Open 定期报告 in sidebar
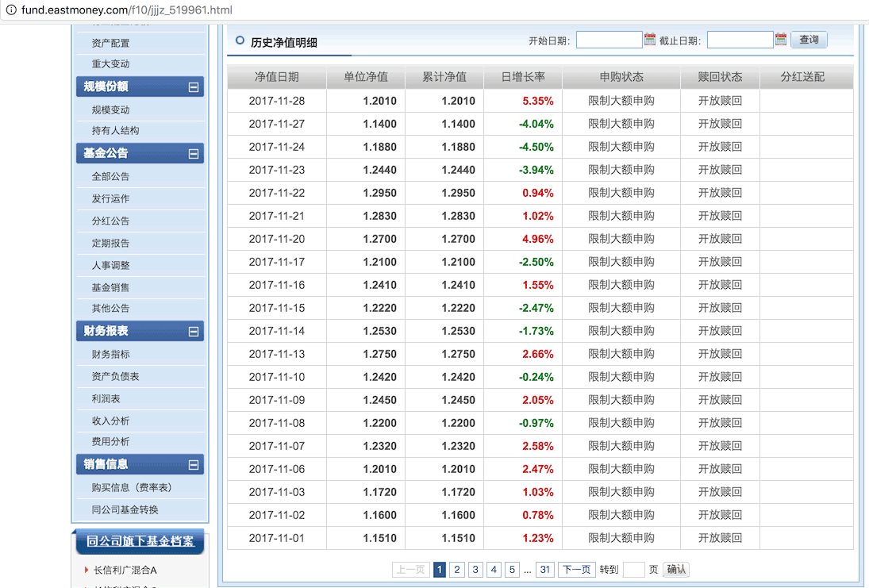The image size is (869, 588). click(x=110, y=243)
